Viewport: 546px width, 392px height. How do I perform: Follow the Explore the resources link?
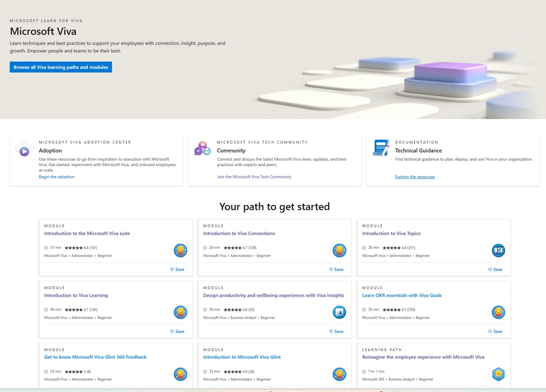point(415,177)
